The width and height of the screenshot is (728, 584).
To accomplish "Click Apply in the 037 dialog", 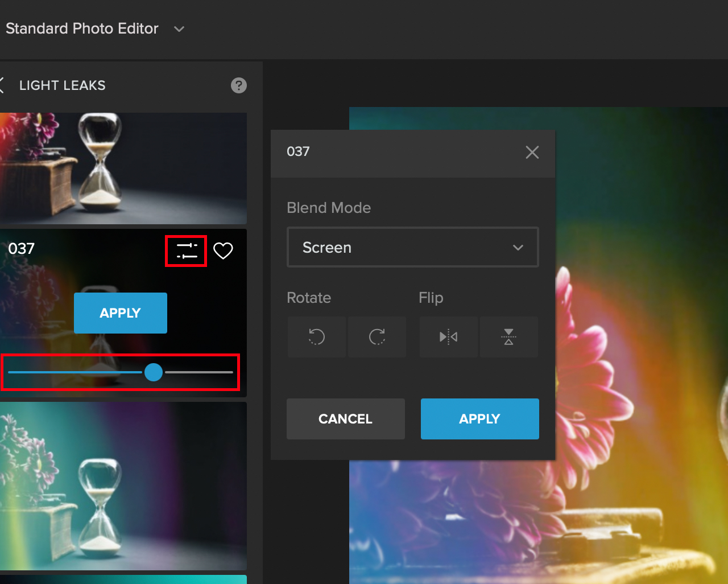I will tap(480, 419).
